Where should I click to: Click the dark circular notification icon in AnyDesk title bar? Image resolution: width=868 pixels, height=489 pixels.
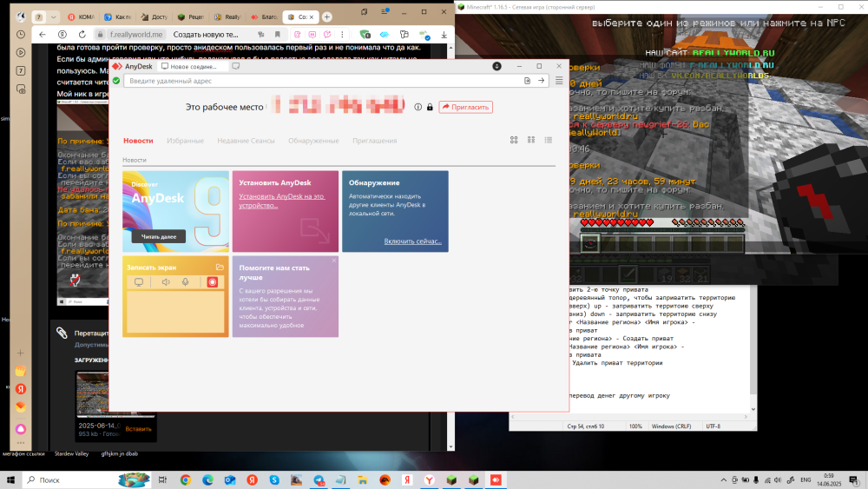(497, 66)
